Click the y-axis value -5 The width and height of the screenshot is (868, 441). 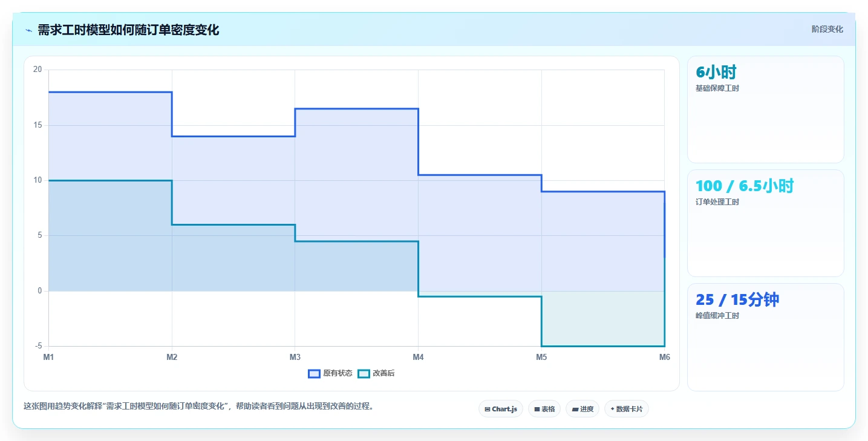tap(38, 346)
